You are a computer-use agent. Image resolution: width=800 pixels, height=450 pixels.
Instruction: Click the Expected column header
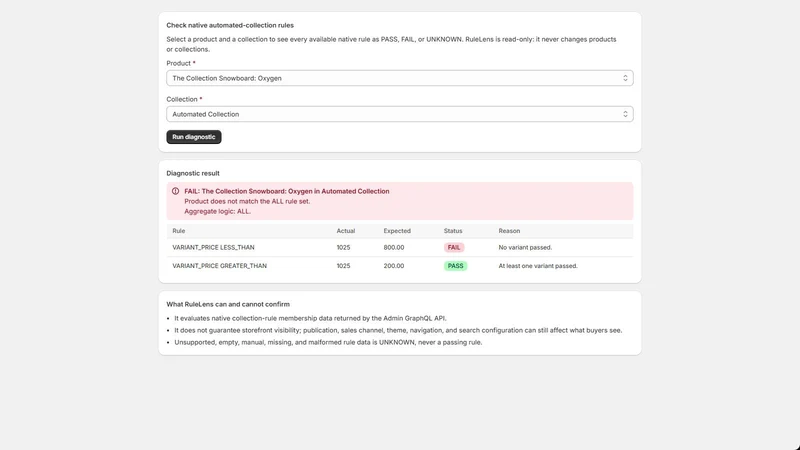[x=397, y=231]
